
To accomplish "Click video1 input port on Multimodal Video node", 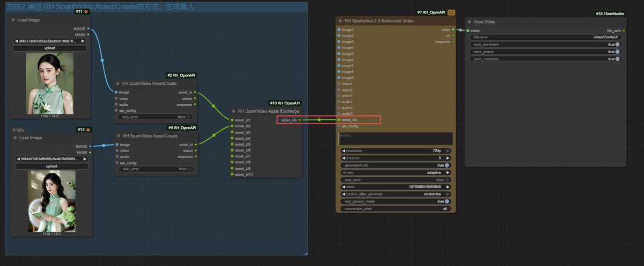I will click(x=339, y=84).
